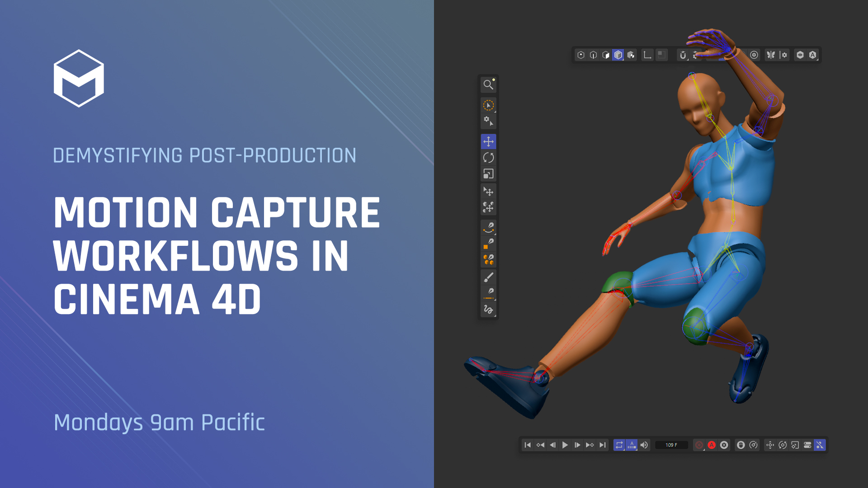868x488 pixels.
Task: Open the selection tool flyout via its corner arrow
Action: (x=496, y=111)
